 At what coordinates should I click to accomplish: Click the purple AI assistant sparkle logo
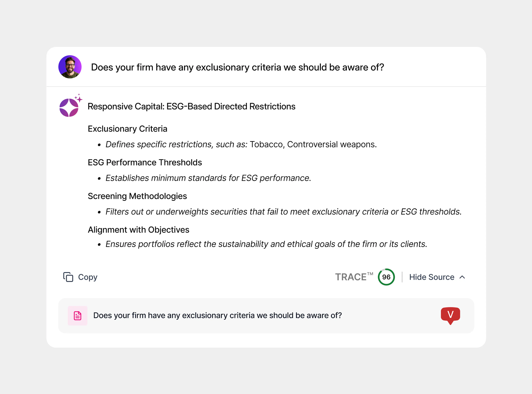69,107
